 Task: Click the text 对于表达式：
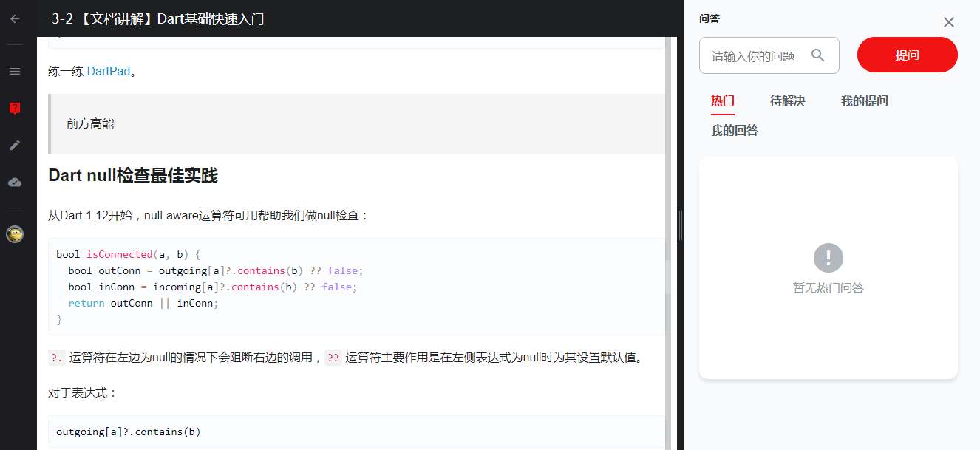[83, 392]
